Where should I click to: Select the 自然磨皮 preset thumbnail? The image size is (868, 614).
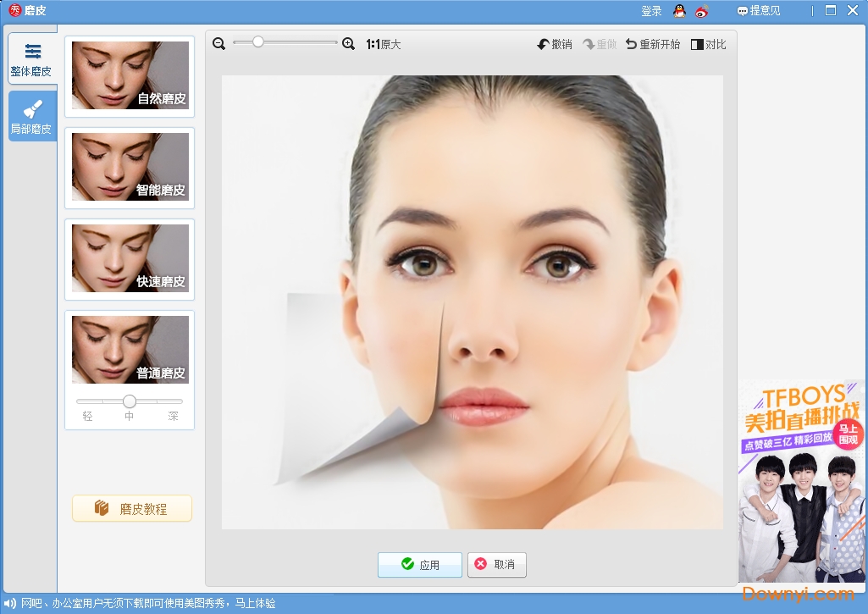(x=130, y=75)
